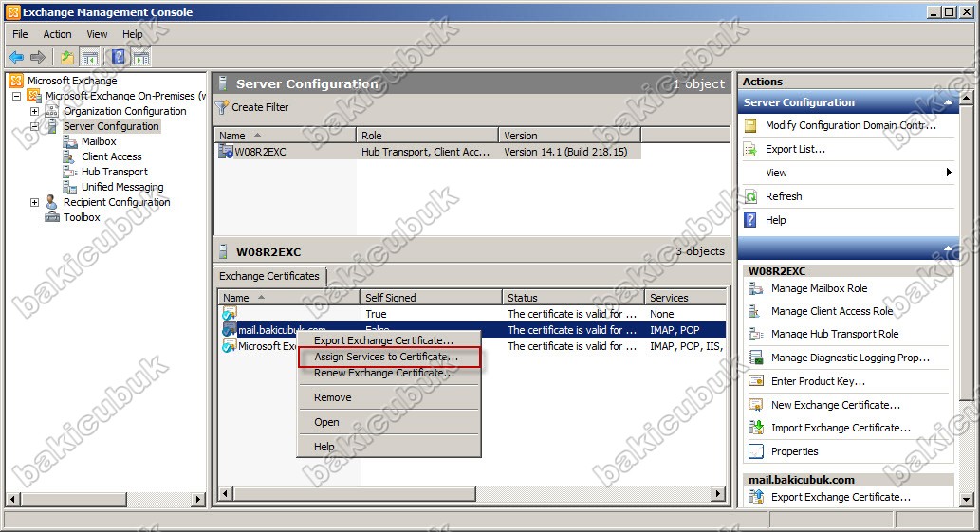The width and height of the screenshot is (980, 532).
Task: Click the Refresh icon in Actions
Action: (750, 196)
